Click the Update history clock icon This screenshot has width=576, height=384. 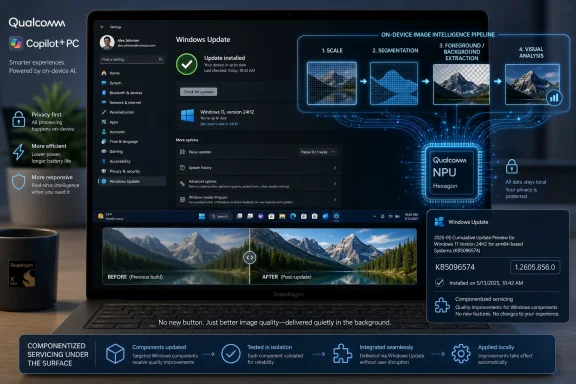click(182, 168)
